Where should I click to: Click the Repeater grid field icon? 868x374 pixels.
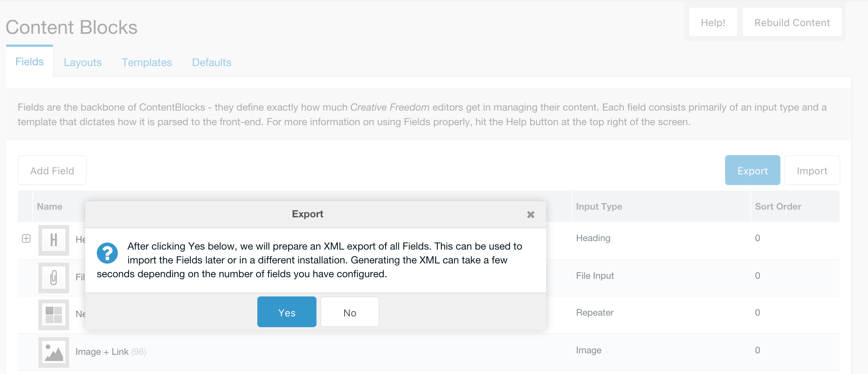coord(54,315)
